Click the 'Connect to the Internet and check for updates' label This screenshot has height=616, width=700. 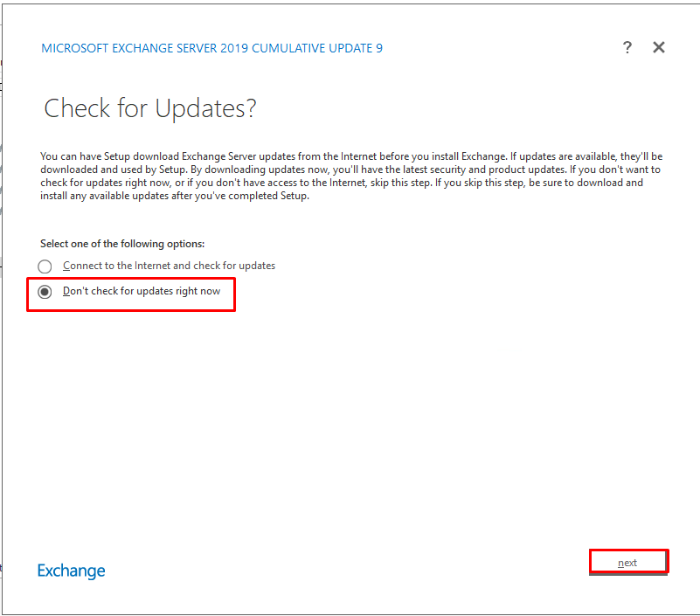(169, 266)
